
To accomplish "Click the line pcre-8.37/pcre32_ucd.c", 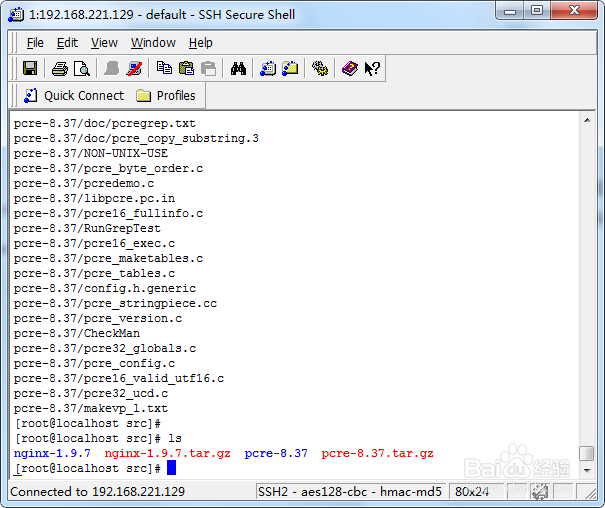I will tap(91, 393).
